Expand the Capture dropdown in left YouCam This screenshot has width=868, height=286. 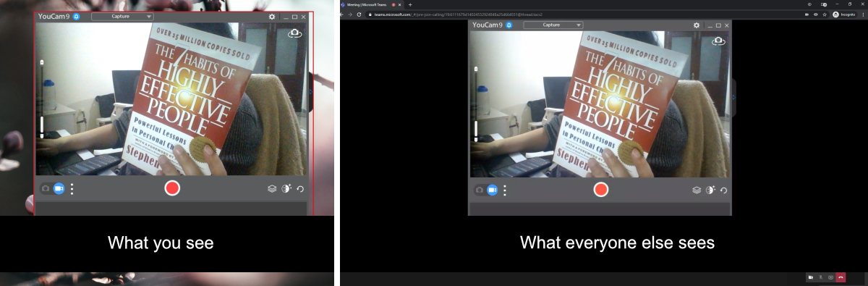coord(122,16)
